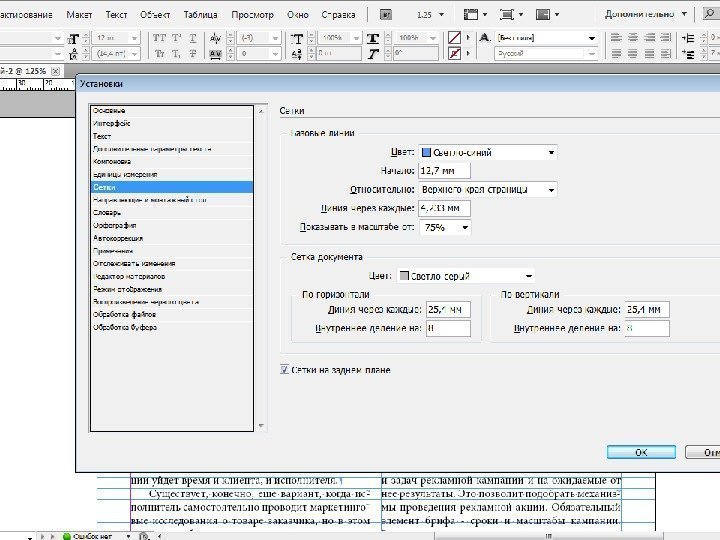Open the 'Просмотр' menu

pos(252,16)
